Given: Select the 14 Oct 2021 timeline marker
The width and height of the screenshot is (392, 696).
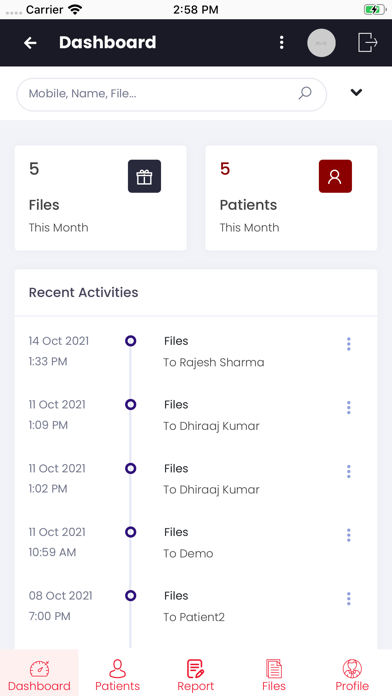Looking at the screenshot, I should (131, 341).
